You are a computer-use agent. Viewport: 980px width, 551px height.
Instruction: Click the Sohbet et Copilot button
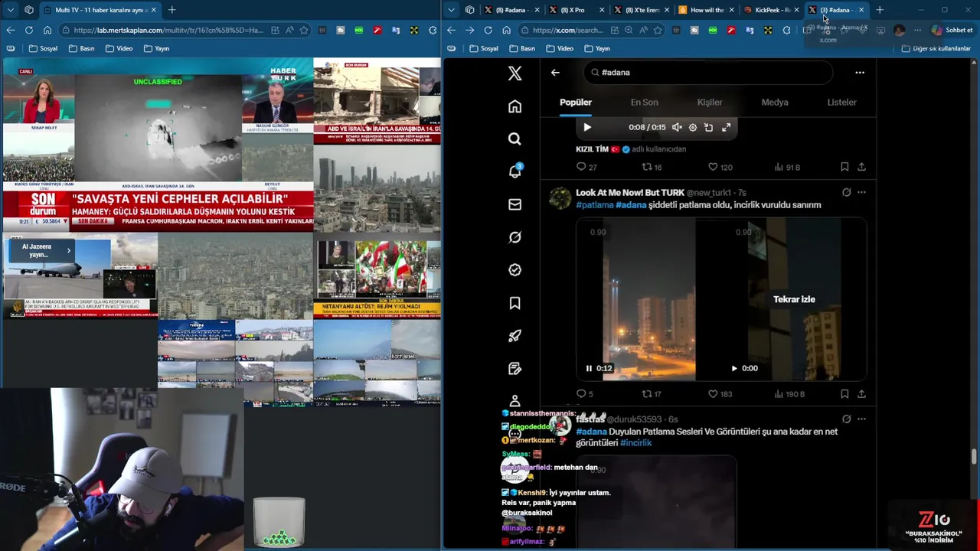click(x=952, y=30)
